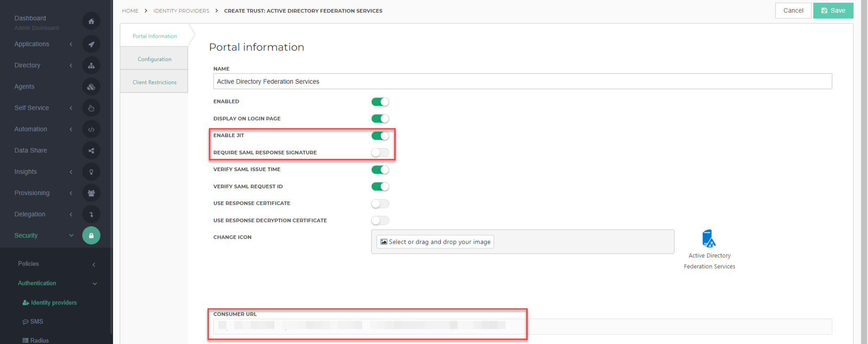
Task: Open the Agents cubes icon
Action: pos(91,87)
